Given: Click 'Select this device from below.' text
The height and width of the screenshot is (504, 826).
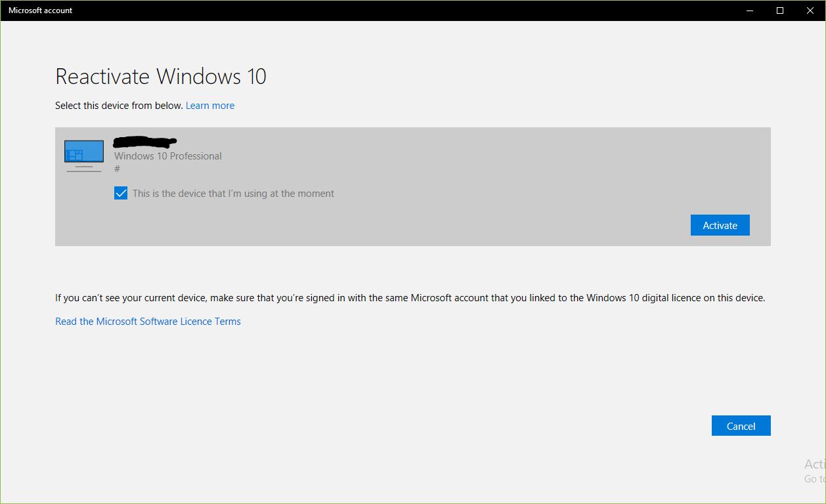Looking at the screenshot, I should click(x=119, y=106).
